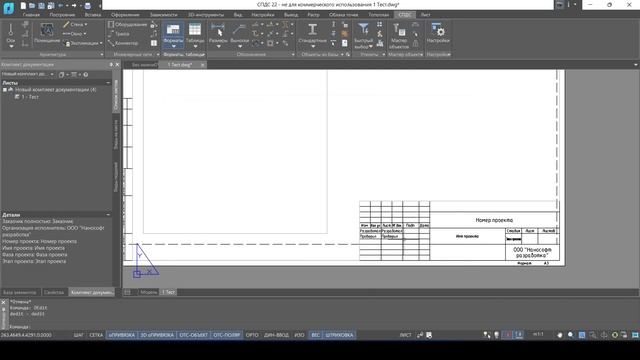
Task: Switch to База элементов panel tab
Action: click(x=20, y=292)
